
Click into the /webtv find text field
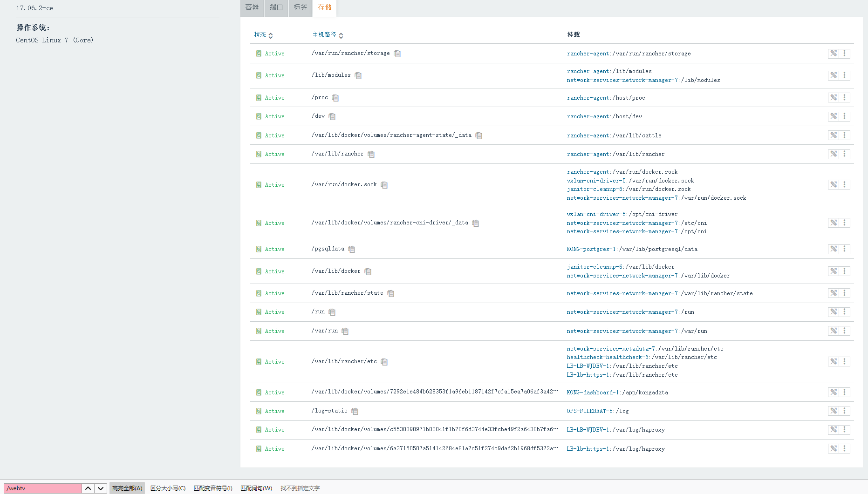(43, 488)
